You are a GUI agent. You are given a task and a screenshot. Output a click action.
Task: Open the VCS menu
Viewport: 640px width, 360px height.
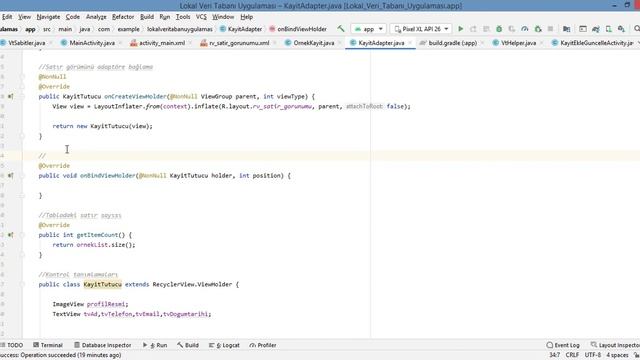click(x=201, y=17)
